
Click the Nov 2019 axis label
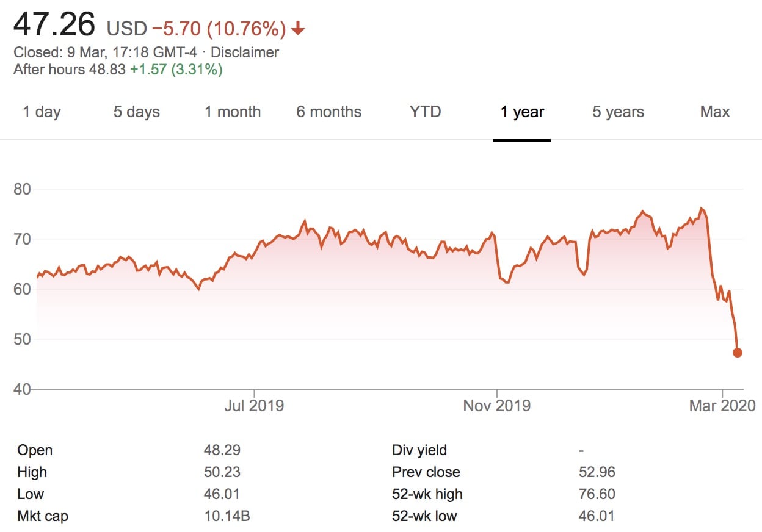tap(496, 406)
